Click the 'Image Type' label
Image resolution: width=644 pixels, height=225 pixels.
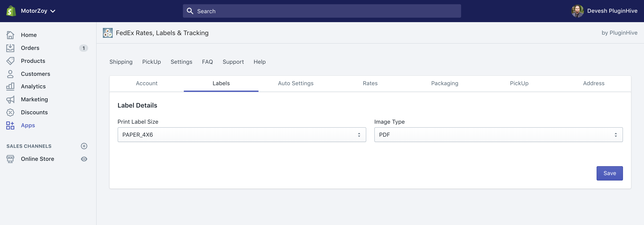point(389,122)
